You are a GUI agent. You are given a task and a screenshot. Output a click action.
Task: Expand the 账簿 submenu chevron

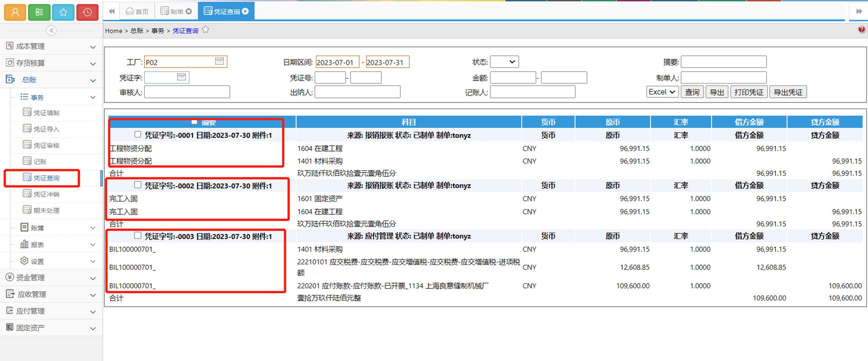click(93, 228)
